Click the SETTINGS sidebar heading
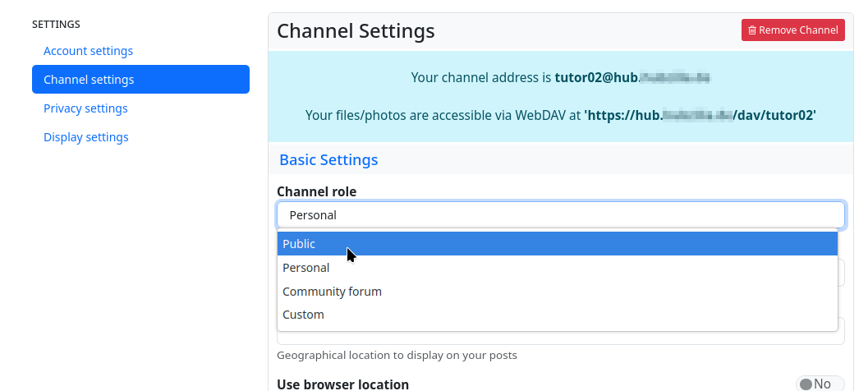This screenshot has width=868, height=391. tap(56, 25)
